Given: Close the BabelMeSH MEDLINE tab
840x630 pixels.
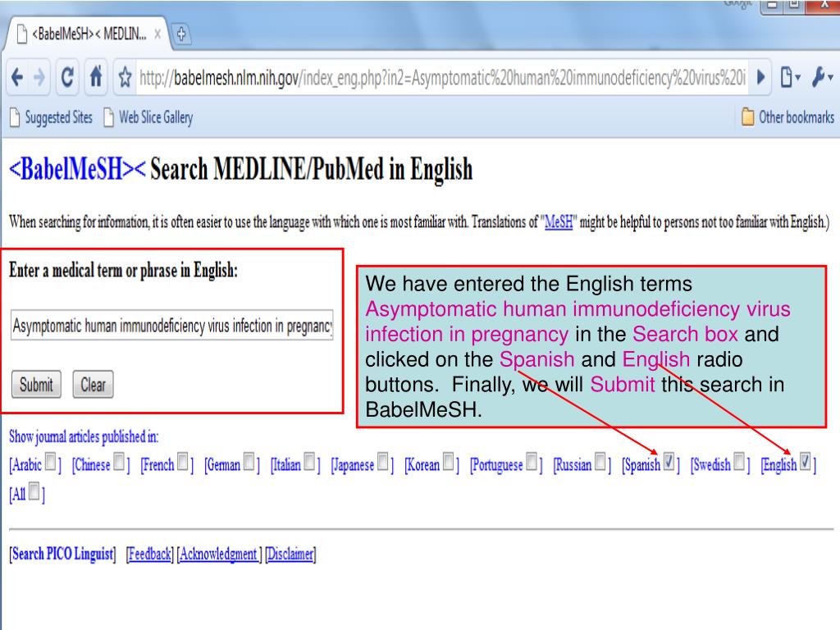Looking at the screenshot, I should [x=157, y=34].
